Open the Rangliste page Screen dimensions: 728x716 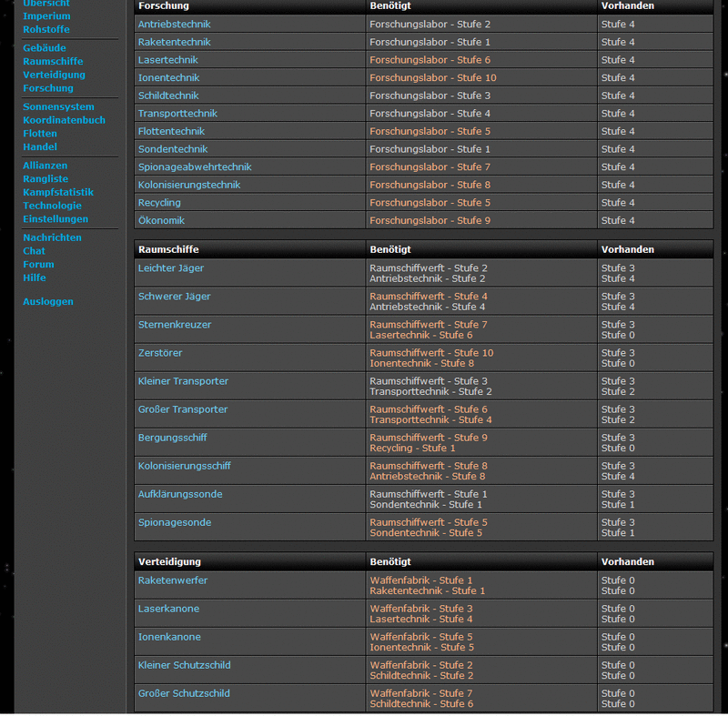click(45, 179)
